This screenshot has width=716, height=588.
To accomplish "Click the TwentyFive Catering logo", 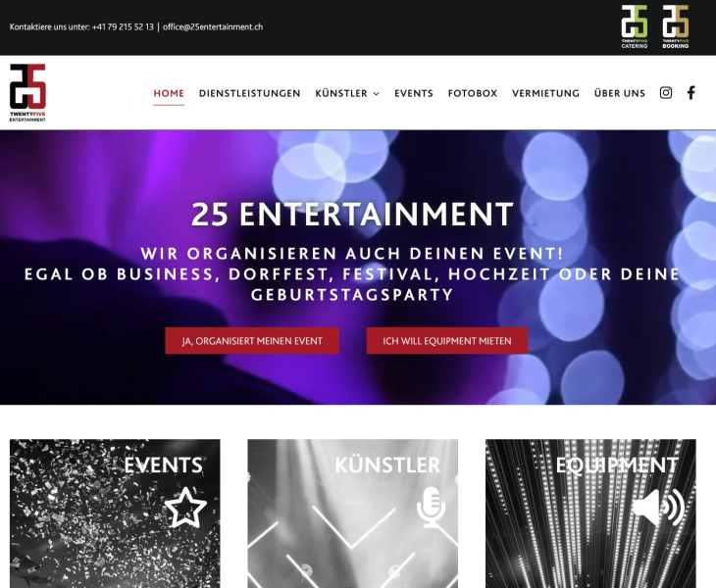I will click(635, 26).
